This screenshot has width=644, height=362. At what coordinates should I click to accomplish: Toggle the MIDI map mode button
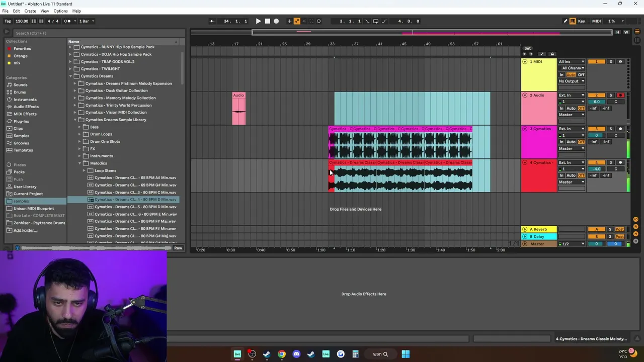[x=596, y=21]
